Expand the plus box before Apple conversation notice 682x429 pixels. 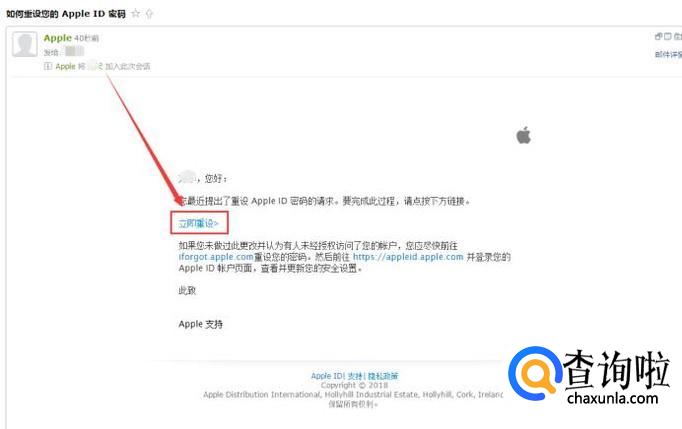pyautogui.click(x=48, y=66)
